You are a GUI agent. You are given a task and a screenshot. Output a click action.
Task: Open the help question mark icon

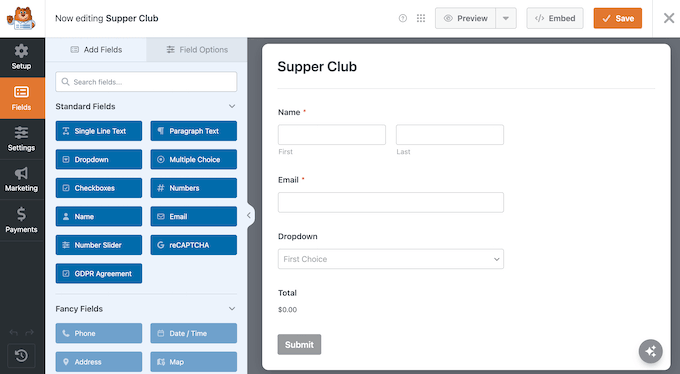[x=403, y=18]
